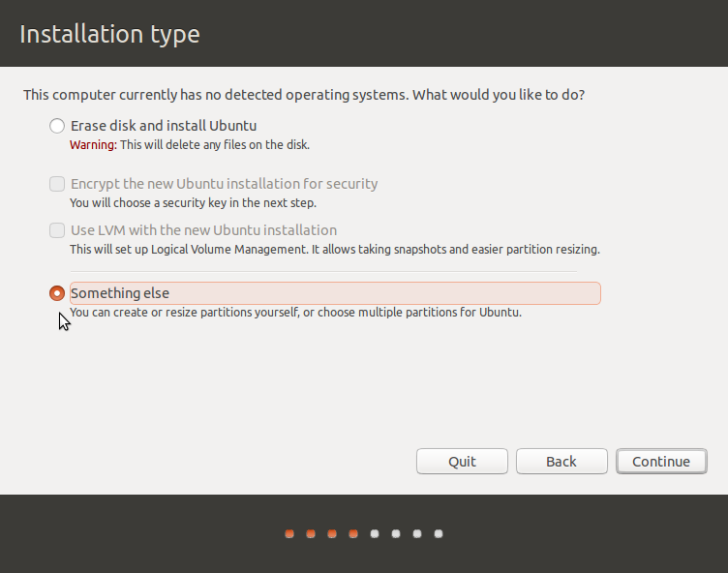The height and width of the screenshot is (573, 728).
Task: Click Continue to proceed with installation
Action: click(661, 462)
